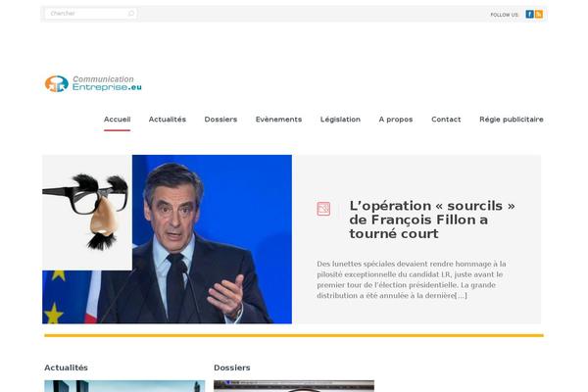The image size is (588, 392).
Task: Click the article post-format icon
Action: (323, 209)
